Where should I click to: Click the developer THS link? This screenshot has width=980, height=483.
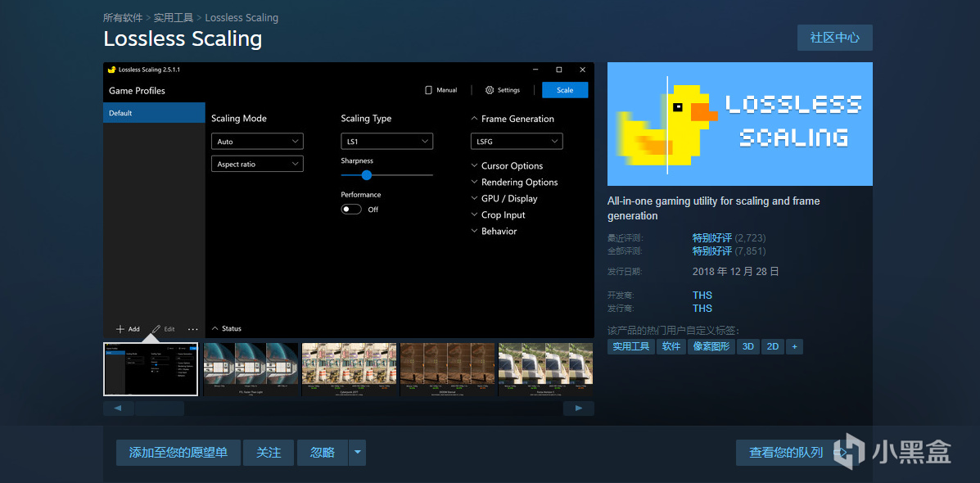tap(702, 295)
